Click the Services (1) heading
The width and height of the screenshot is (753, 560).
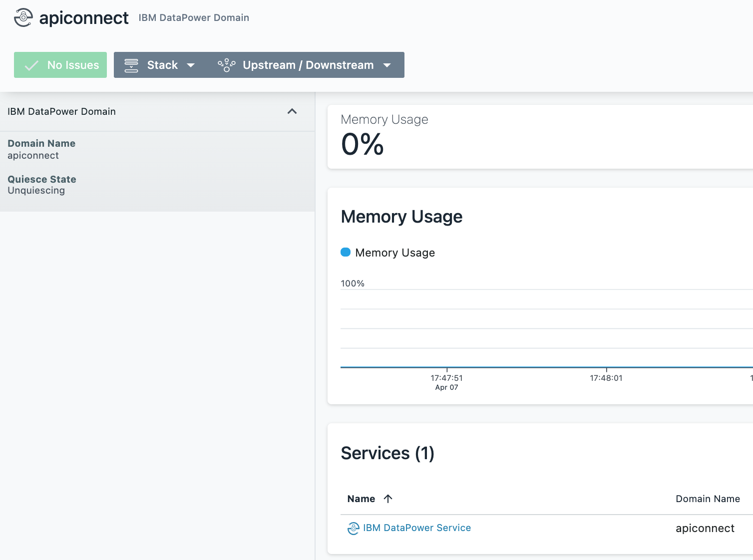(x=387, y=453)
